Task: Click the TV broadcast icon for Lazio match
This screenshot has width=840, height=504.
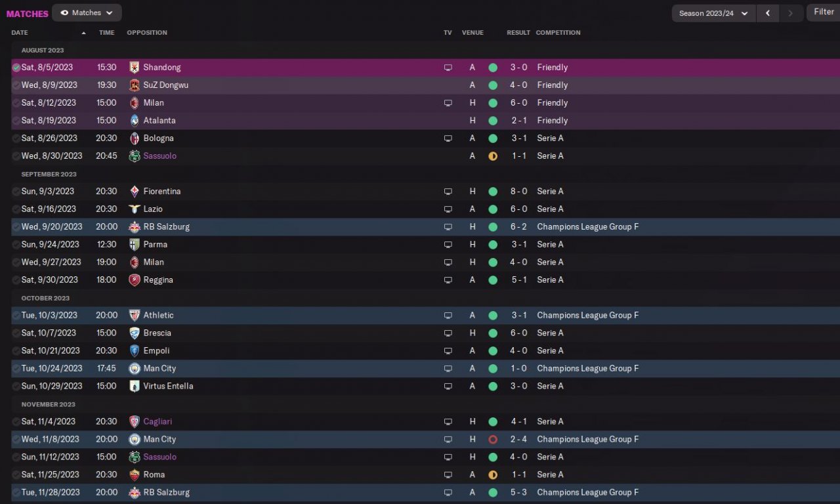Action: 448,209
